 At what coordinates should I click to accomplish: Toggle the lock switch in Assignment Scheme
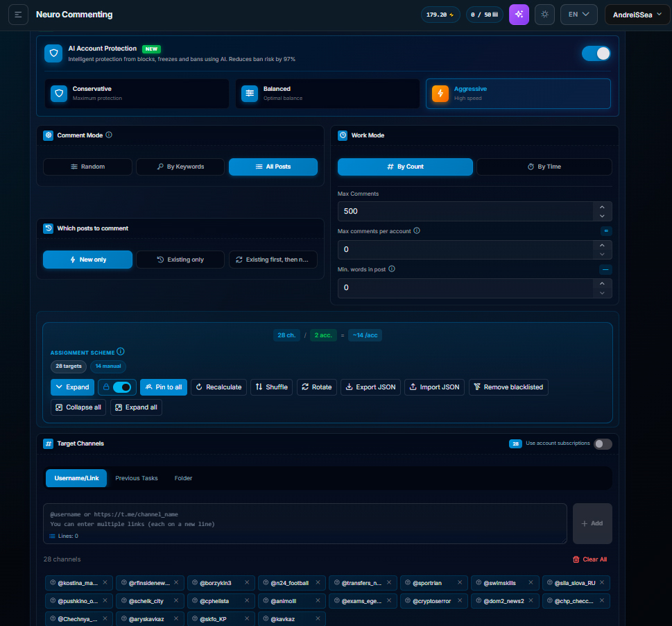(x=122, y=387)
